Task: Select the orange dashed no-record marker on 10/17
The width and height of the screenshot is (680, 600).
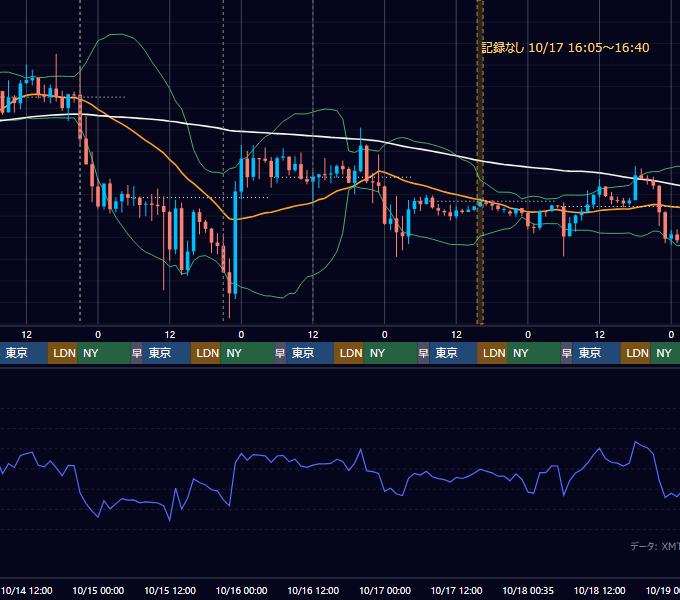Action: click(x=480, y=162)
